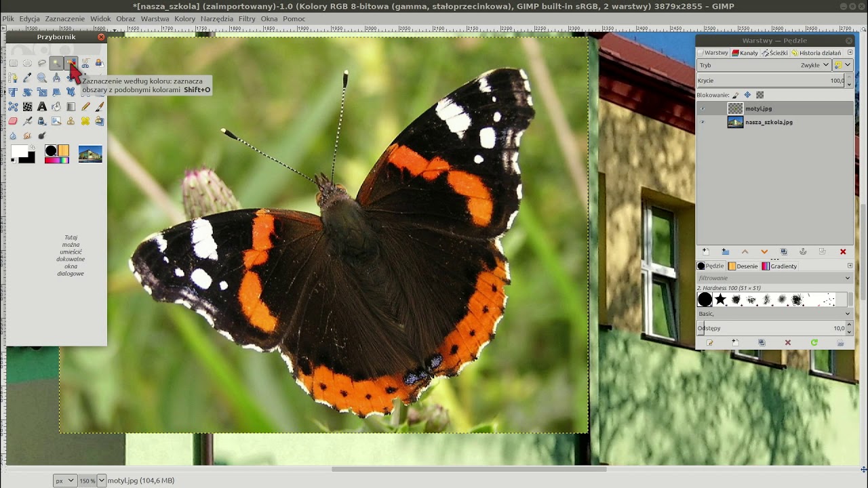Viewport: 868px width, 488px height.
Task: Click the black background color swatch
Action: (x=31, y=159)
